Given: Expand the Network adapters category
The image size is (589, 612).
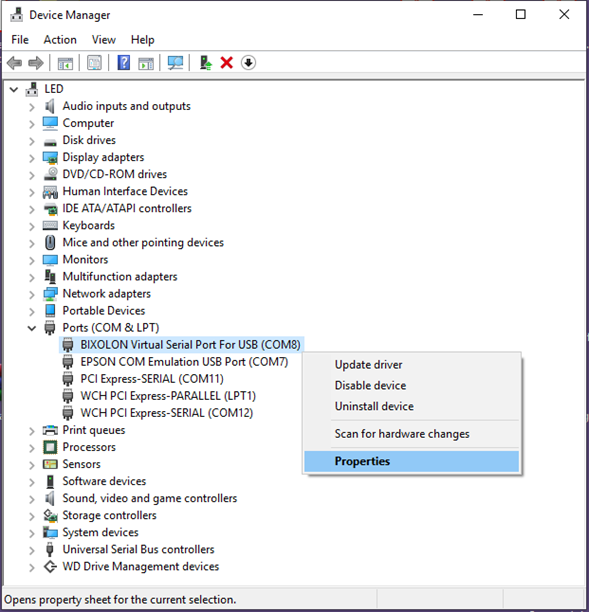Looking at the screenshot, I should [x=32, y=294].
